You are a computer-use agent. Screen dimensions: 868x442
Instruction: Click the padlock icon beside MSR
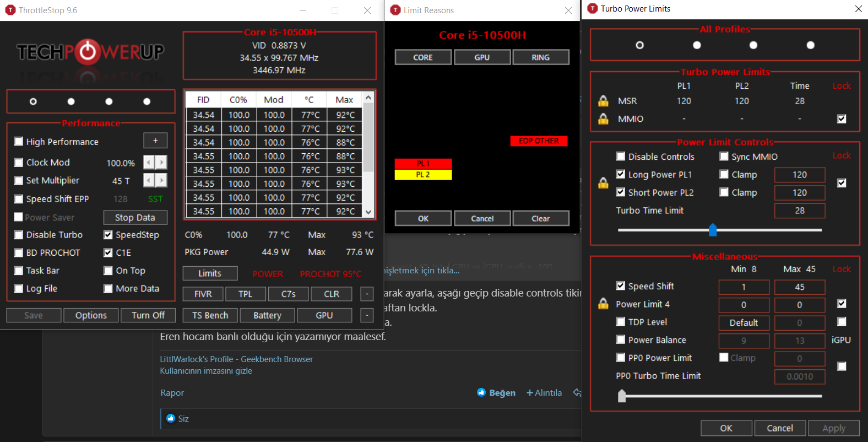(604, 101)
